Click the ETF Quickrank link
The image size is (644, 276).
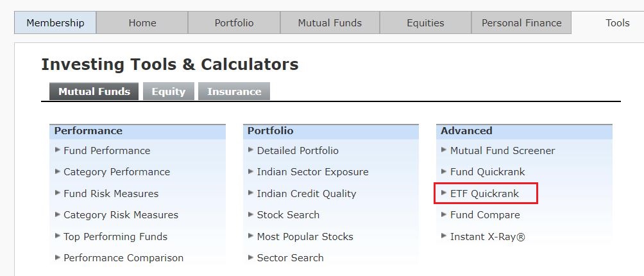484,194
